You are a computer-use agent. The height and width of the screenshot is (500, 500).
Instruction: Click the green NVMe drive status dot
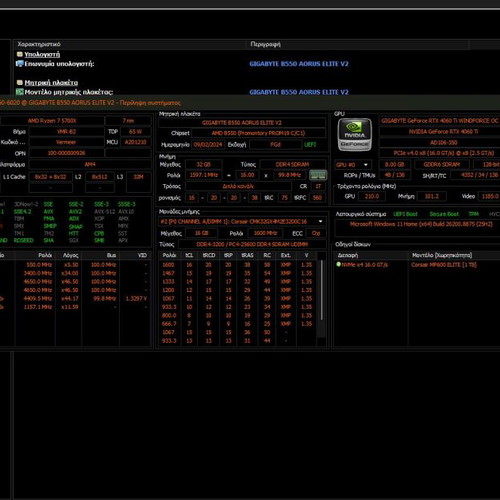coord(338,264)
